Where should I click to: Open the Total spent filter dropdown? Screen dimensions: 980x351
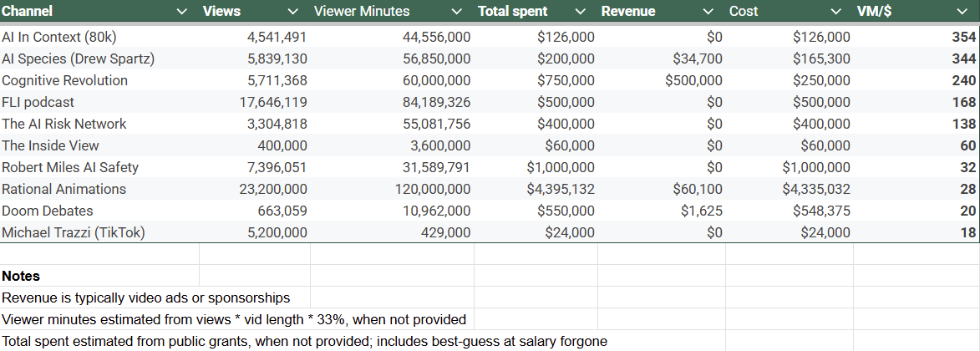580,12
